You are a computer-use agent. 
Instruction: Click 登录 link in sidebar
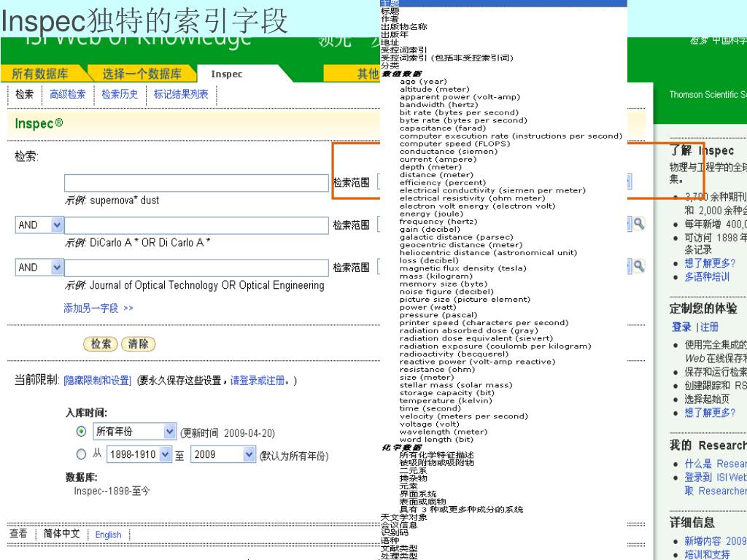point(681,327)
